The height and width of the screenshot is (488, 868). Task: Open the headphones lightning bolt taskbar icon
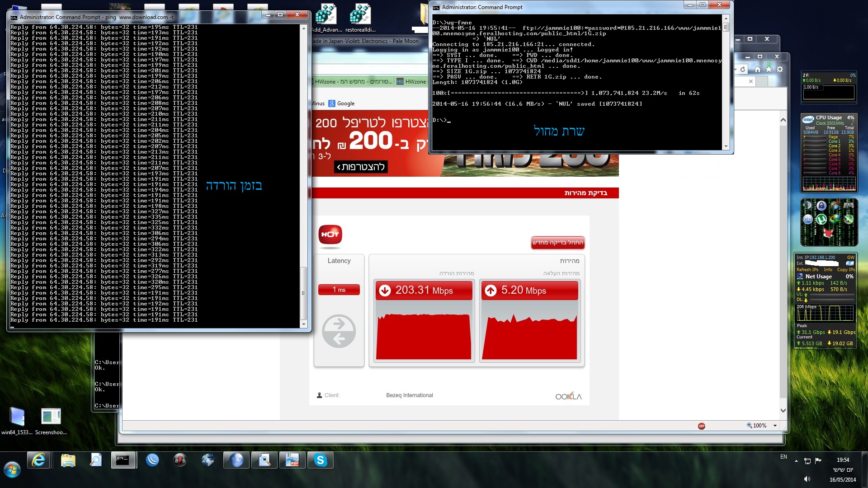click(180, 460)
